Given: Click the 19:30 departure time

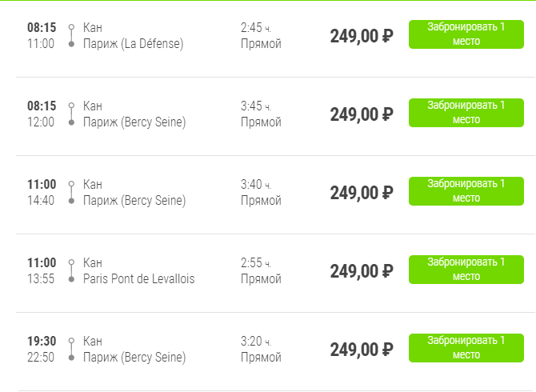Looking at the screenshot, I should [42, 341].
